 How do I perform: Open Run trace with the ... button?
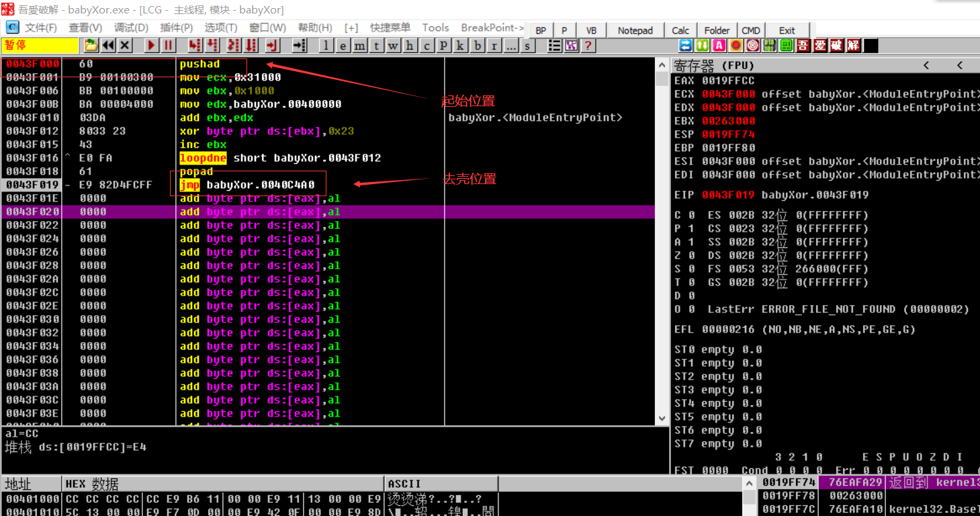tap(511, 46)
